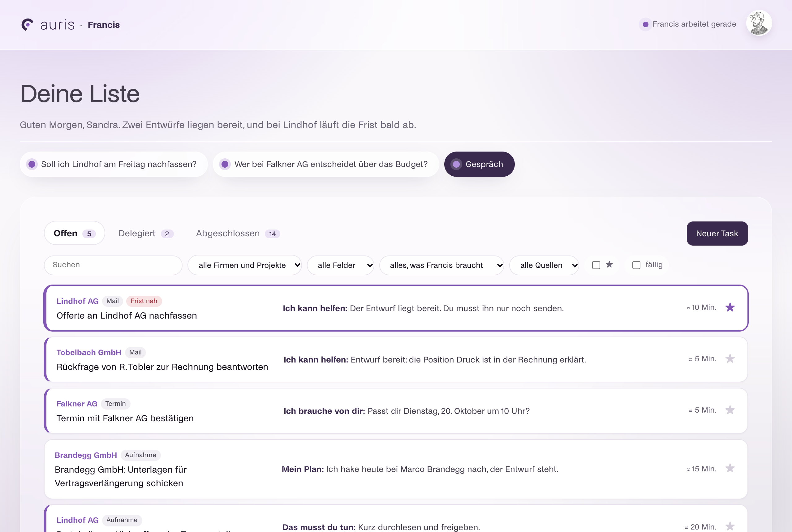Ask whether to follow up Lindhof on Friday
The width and height of the screenshot is (792, 532).
click(x=114, y=164)
